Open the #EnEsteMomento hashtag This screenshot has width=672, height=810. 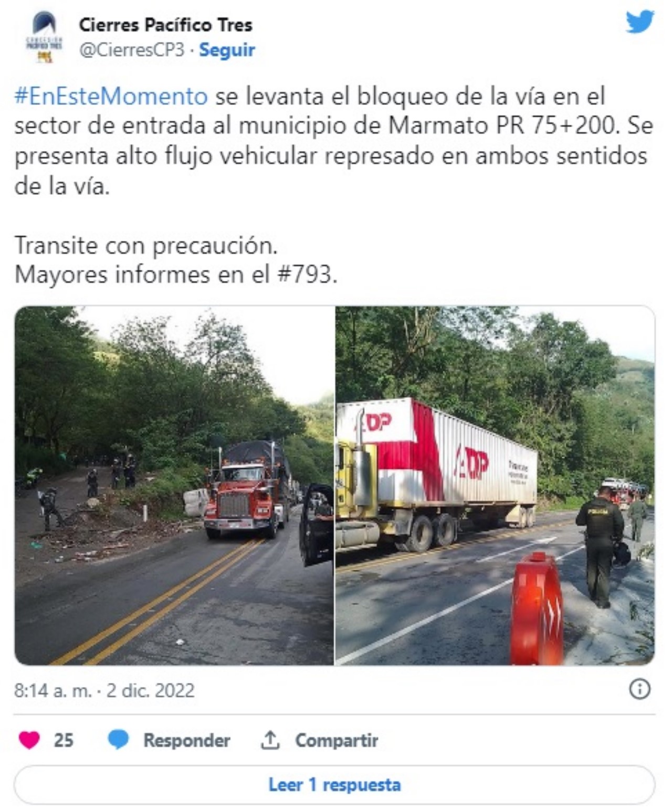click(111, 96)
